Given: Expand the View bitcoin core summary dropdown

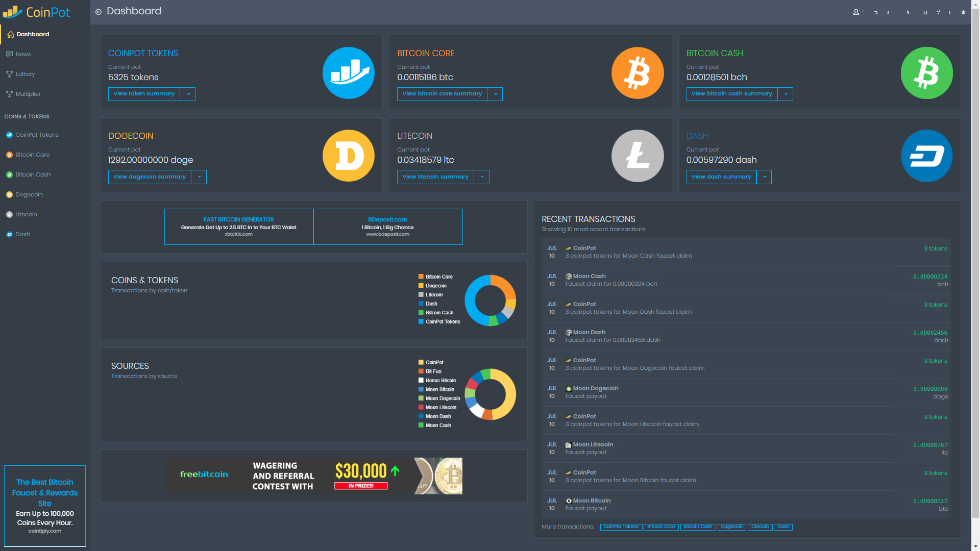Looking at the screenshot, I should click(497, 93).
